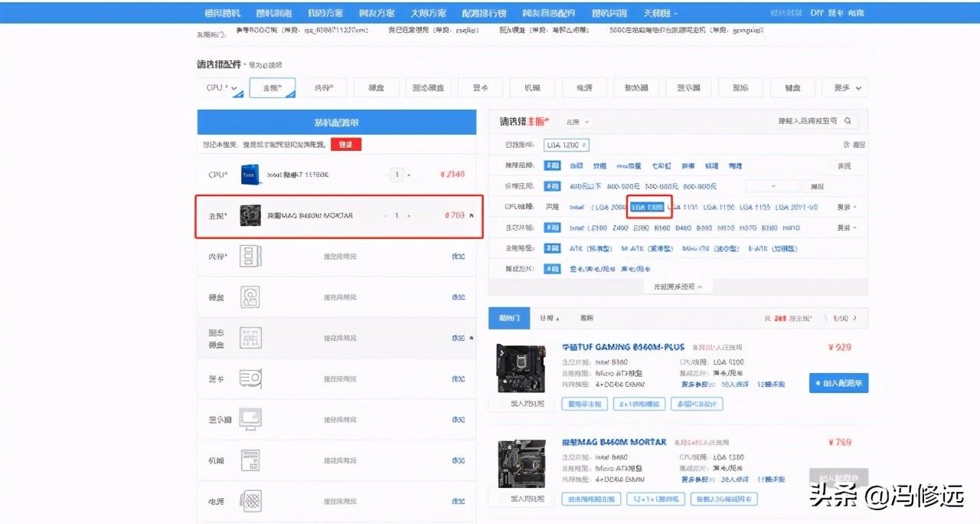Open the last category dropdown in parts bar
This screenshot has height=524, width=980.
pos(844,88)
